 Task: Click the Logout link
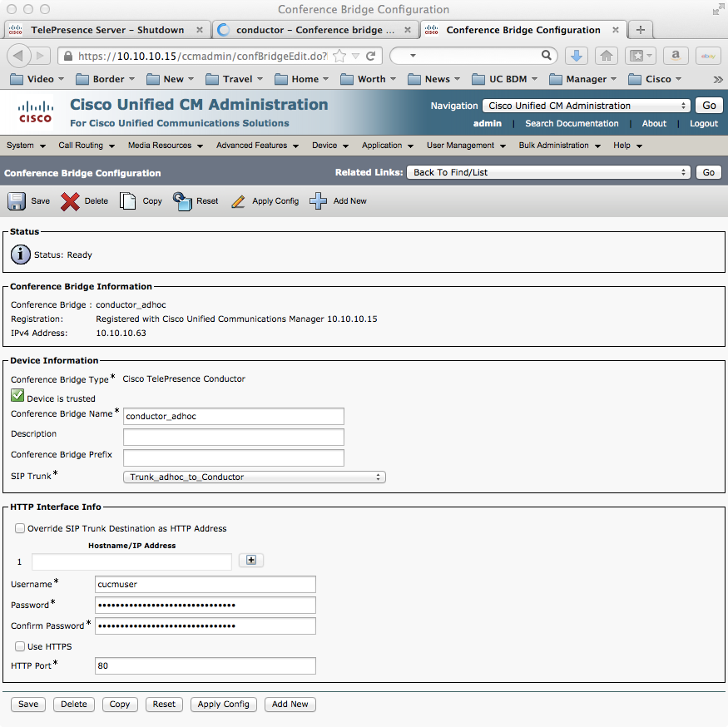coord(703,123)
